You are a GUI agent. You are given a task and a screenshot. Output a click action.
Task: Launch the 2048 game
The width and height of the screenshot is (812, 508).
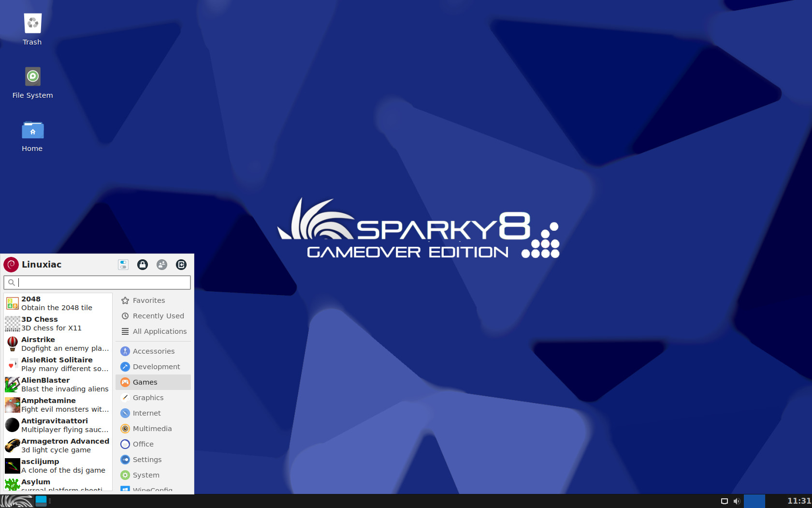tap(58, 303)
